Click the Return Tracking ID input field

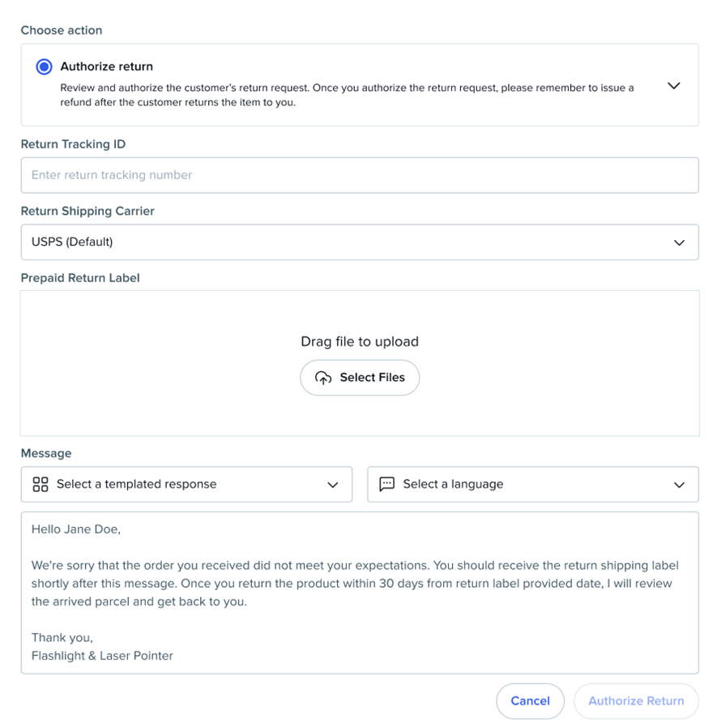click(x=359, y=175)
